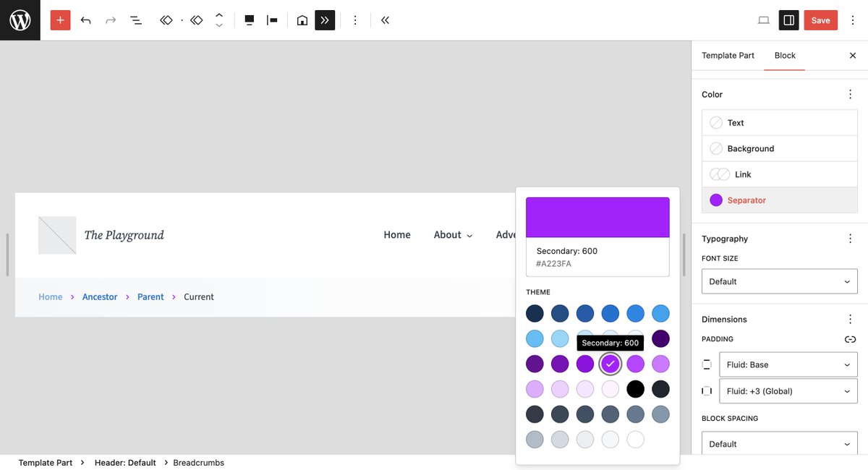The width and height of the screenshot is (868, 470).
Task: Select the Block tab in sidebar
Action: 785,56
